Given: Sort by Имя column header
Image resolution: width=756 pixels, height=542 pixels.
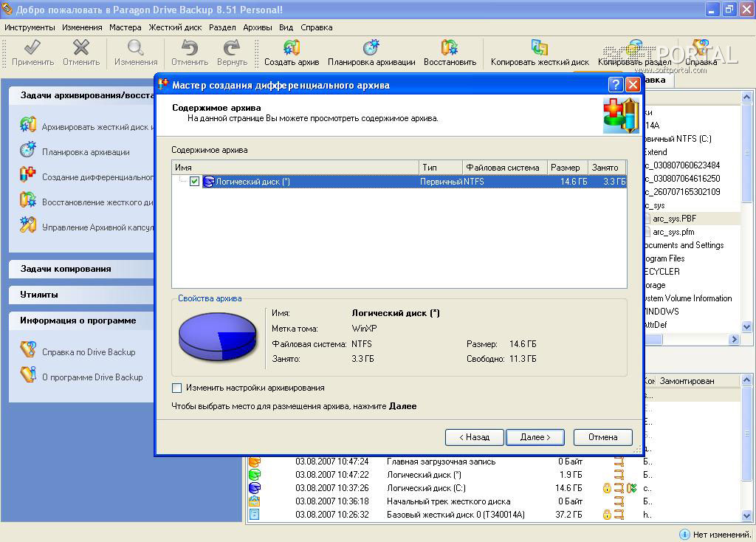Looking at the screenshot, I should point(295,168).
